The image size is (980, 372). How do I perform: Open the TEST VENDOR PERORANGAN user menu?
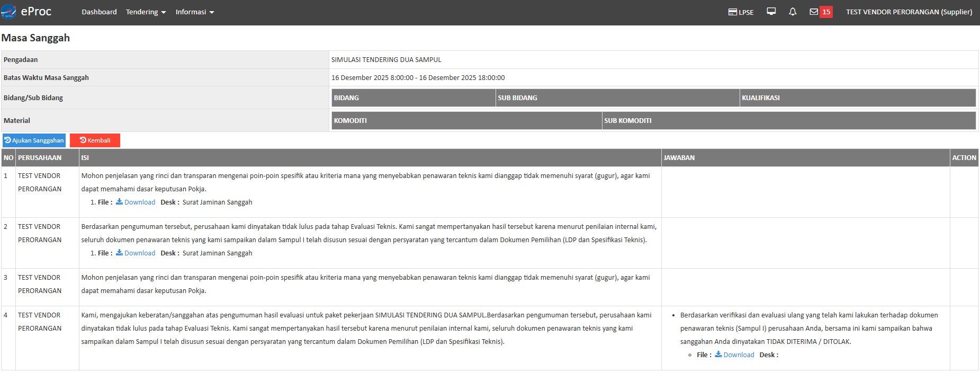coord(909,12)
